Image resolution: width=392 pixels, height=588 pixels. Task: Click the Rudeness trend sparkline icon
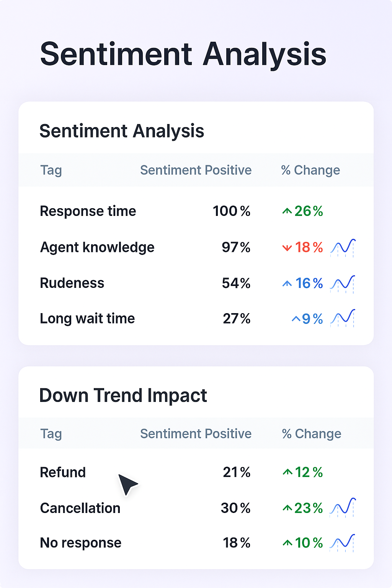pyautogui.click(x=343, y=284)
